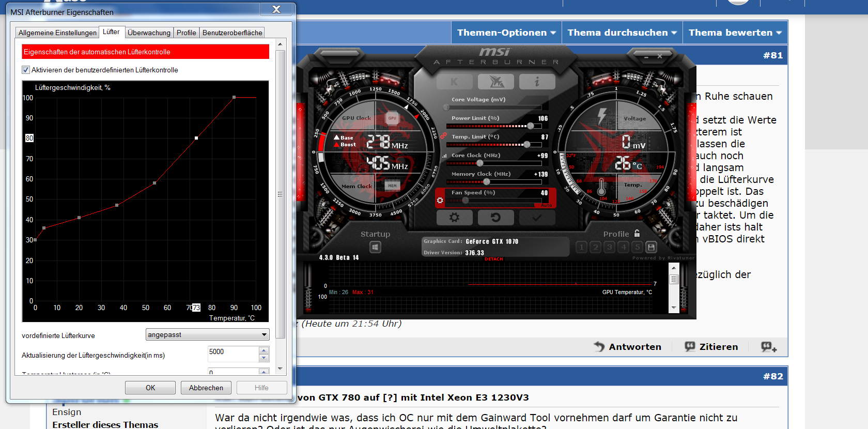Click the scroll-down arrow of the monitoring graph
This screenshot has width=868, height=429.
pyautogui.click(x=674, y=308)
